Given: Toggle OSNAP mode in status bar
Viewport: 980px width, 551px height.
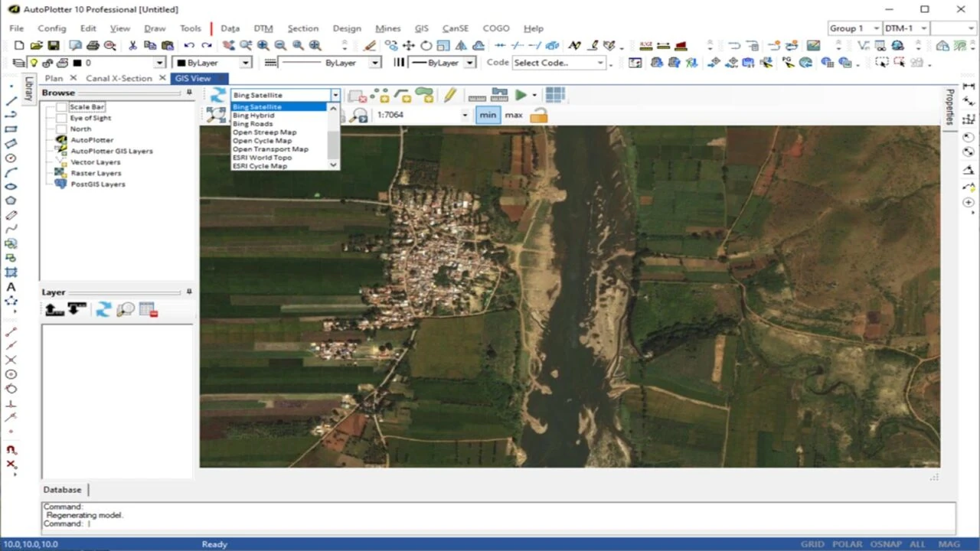Looking at the screenshot, I should coord(886,544).
